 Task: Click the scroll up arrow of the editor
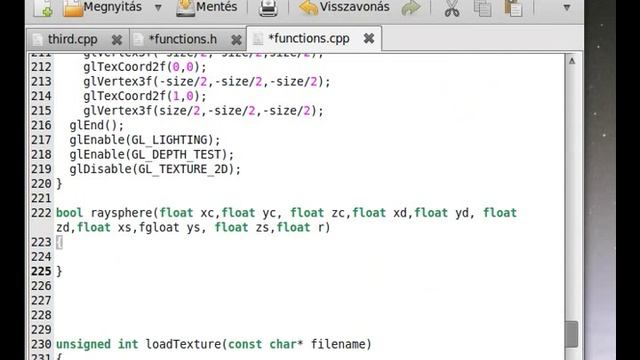572,61
